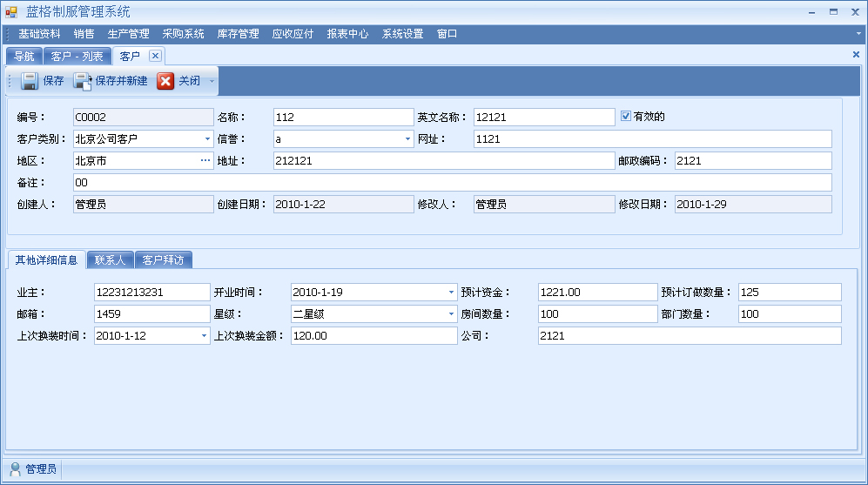The height and width of the screenshot is (485, 868).
Task: Open the 上次换装时间 date dropdown
Action: point(204,335)
